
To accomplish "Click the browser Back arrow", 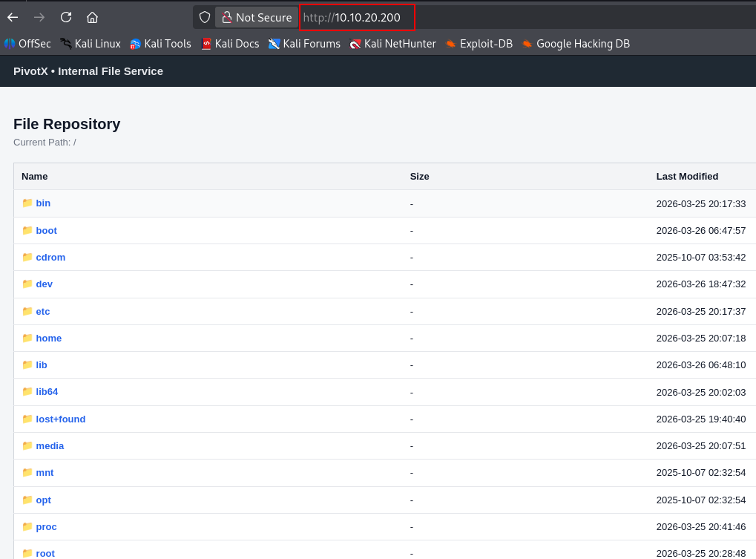I will (13, 17).
